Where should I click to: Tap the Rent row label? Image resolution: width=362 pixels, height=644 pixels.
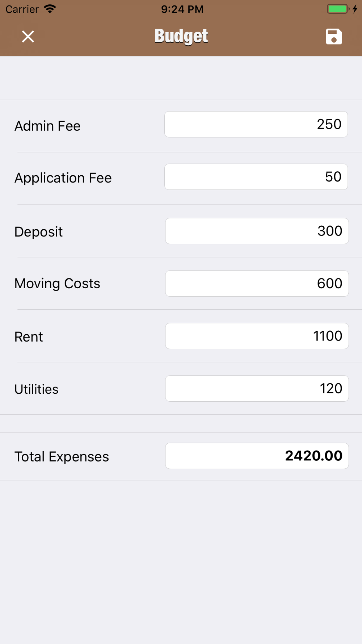click(x=29, y=337)
